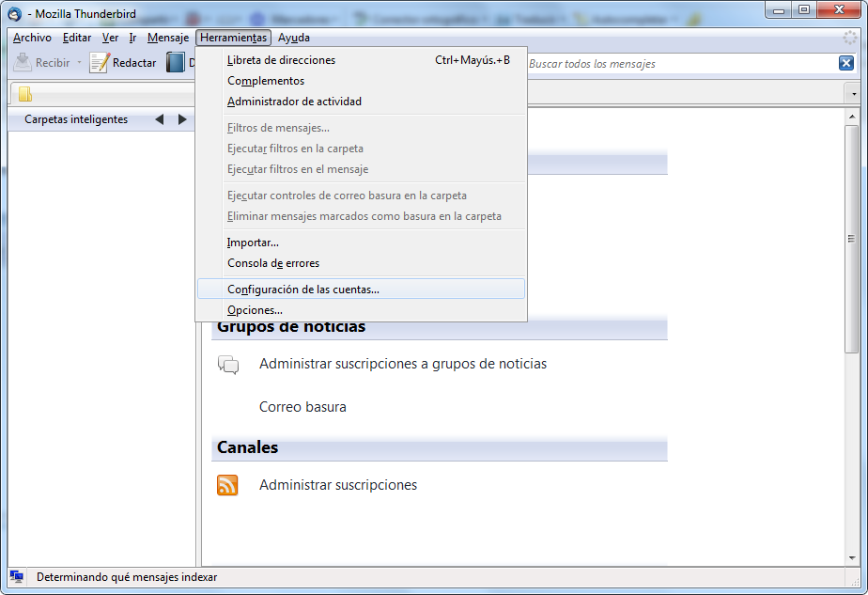868x595 pixels.
Task: Click the scrollbar up arrow
Action: click(851, 117)
